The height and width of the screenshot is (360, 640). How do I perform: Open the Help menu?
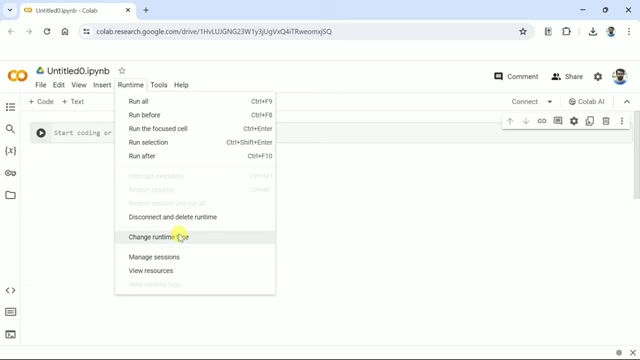coord(181,85)
